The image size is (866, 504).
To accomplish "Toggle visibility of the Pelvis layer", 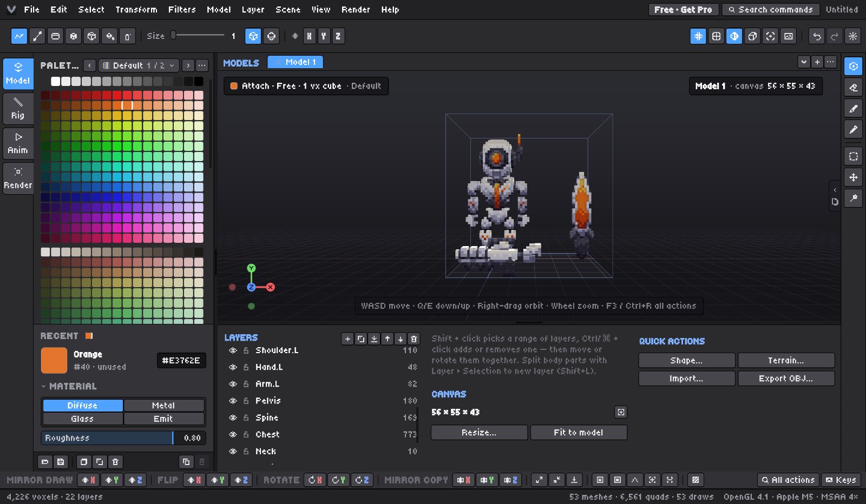I will 233,401.
